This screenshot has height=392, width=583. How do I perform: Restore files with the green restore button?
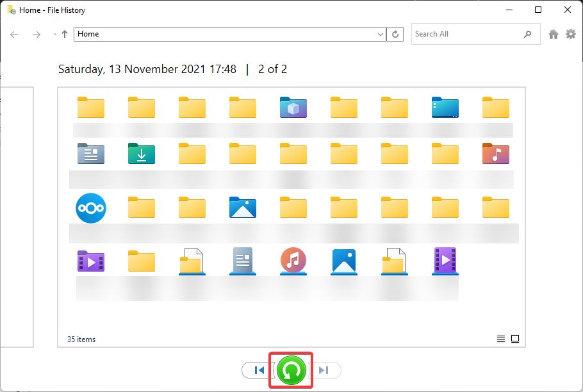click(291, 370)
